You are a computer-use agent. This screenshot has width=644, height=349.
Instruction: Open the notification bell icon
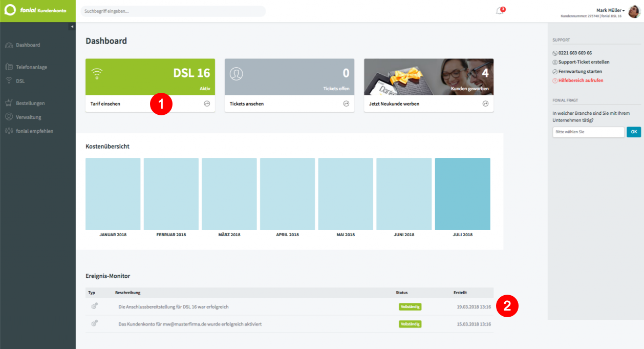click(x=500, y=11)
